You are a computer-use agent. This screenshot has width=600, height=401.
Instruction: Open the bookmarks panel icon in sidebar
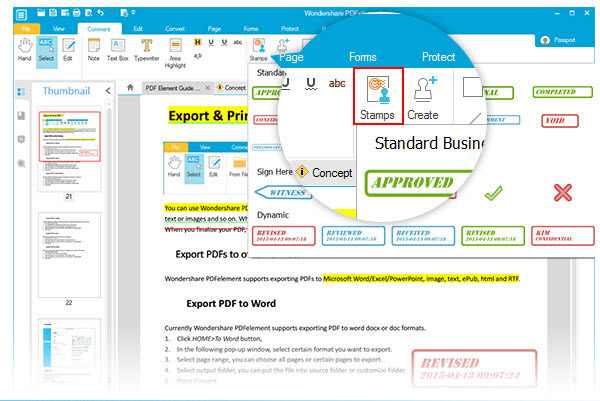(21, 116)
